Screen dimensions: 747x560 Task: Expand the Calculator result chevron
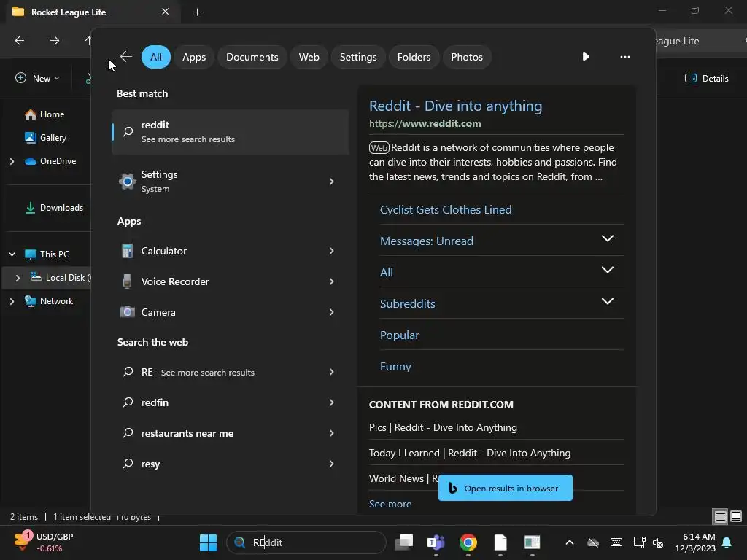click(332, 251)
